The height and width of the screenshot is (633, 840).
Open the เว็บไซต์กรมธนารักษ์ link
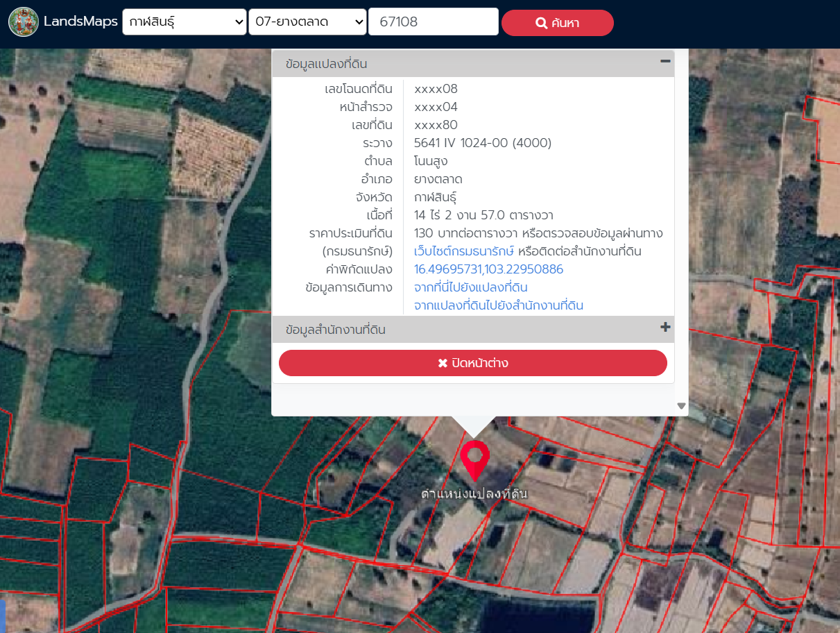(x=463, y=251)
